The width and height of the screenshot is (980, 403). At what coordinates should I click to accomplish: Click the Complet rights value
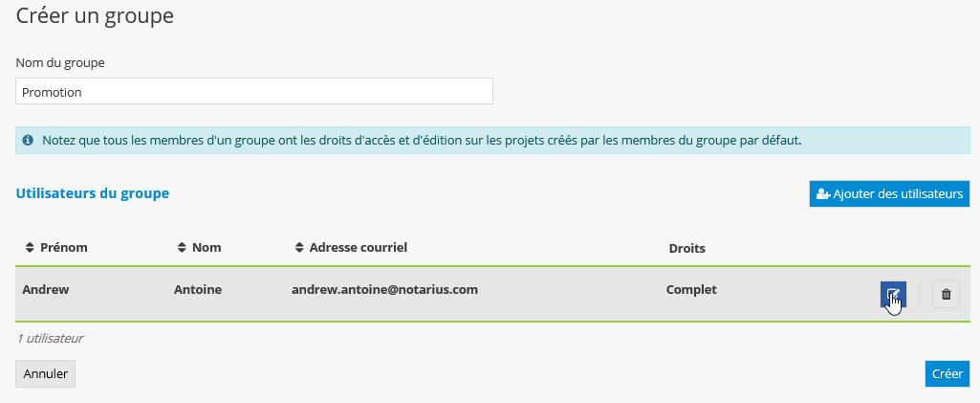pos(691,289)
